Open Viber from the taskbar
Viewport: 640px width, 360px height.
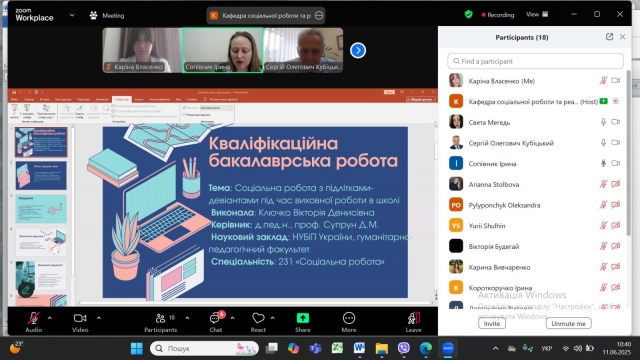404,349
